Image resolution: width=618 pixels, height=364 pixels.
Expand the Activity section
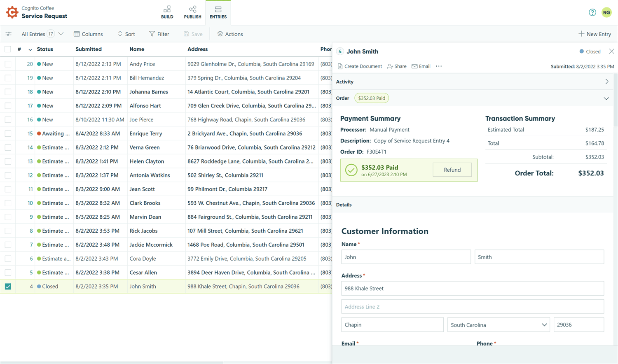(606, 82)
